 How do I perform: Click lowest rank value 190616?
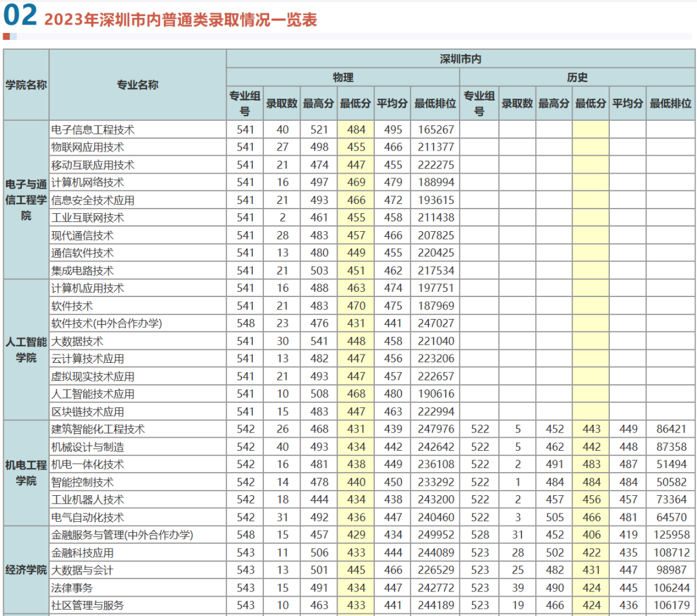point(436,394)
